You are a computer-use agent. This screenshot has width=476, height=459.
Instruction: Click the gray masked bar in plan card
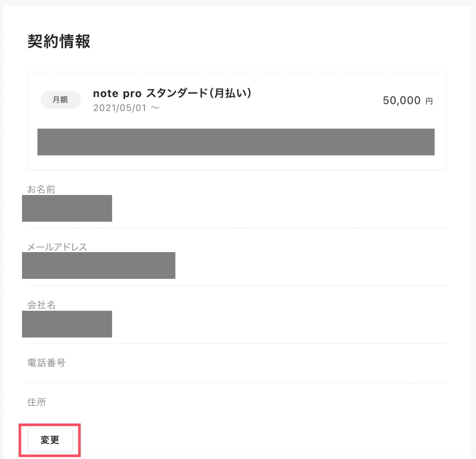(x=236, y=142)
